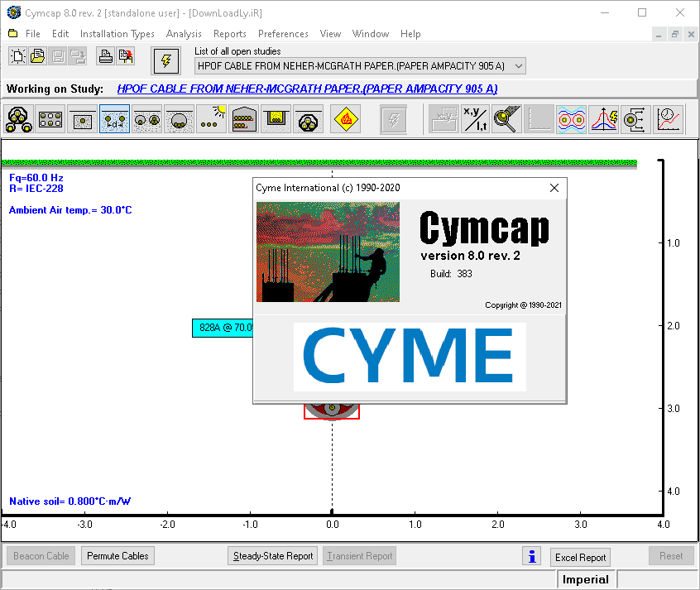The image size is (700, 590).
Task: Open the Steady-State Report
Action: click(273, 556)
